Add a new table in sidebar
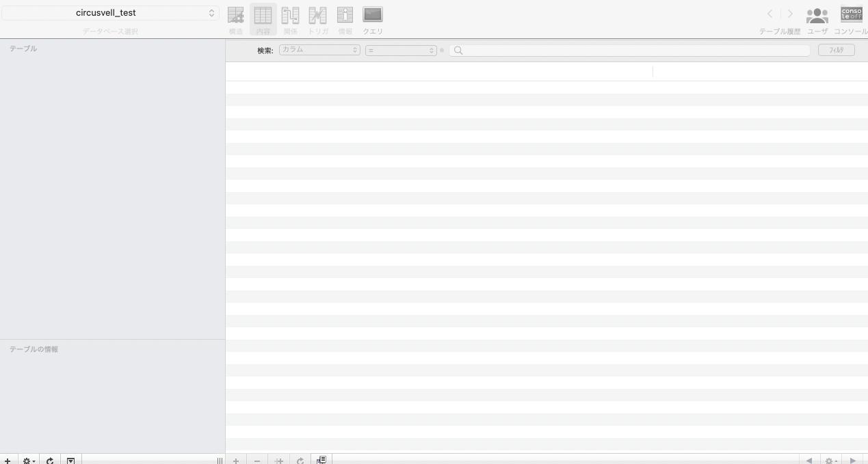The image size is (868, 464). click(x=8, y=461)
